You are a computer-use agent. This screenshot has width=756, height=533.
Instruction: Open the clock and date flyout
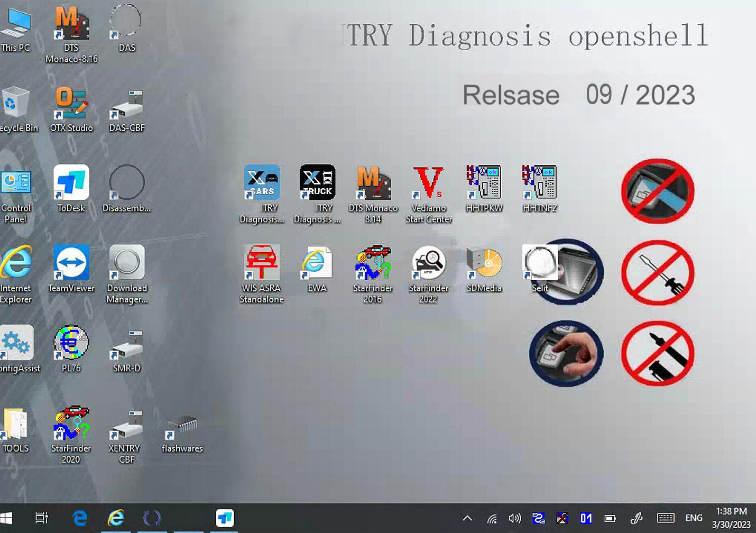pyautogui.click(x=731, y=518)
